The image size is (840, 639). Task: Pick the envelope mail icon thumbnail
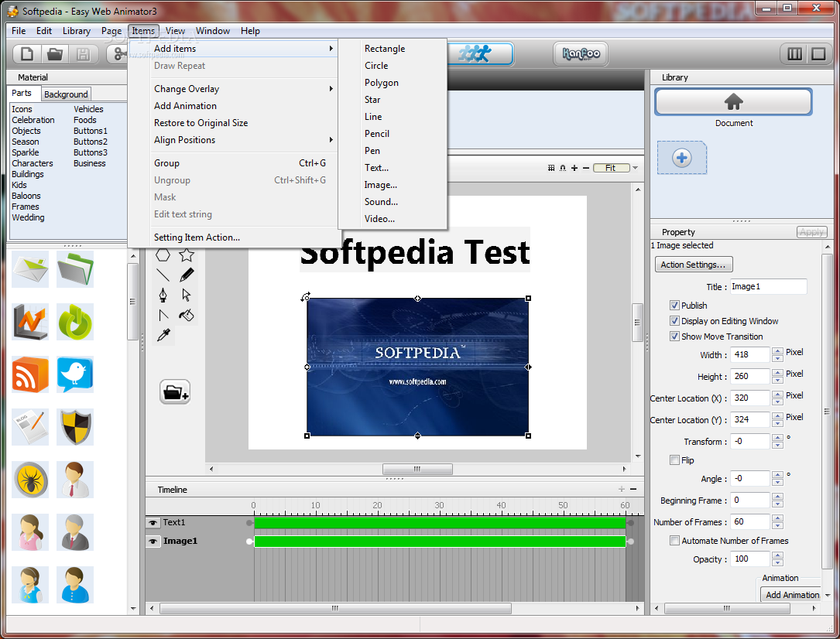coord(30,269)
